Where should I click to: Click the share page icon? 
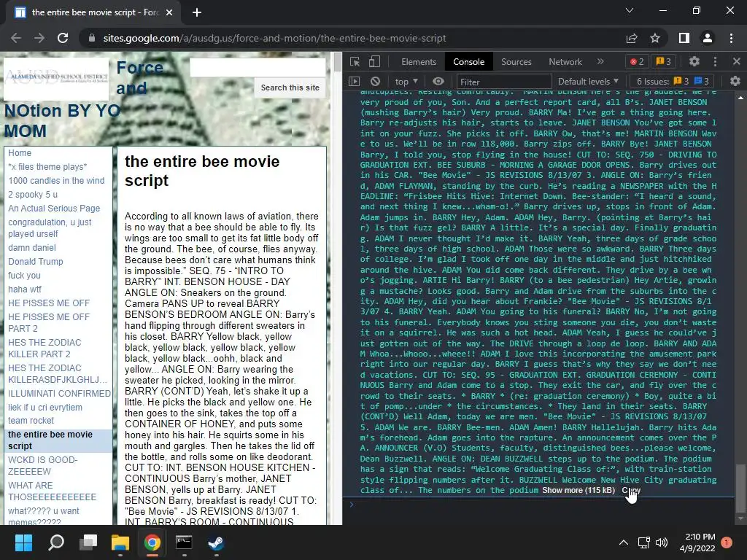pyautogui.click(x=632, y=38)
